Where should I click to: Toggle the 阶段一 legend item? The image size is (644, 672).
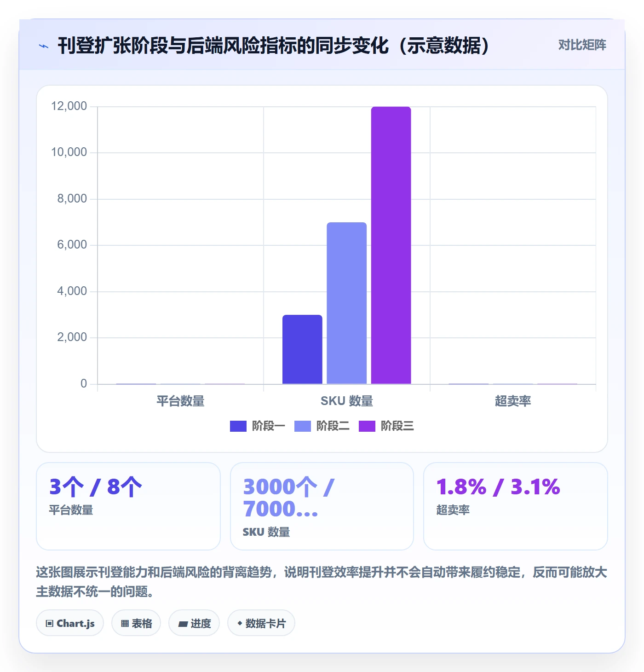[x=258, y=426]
